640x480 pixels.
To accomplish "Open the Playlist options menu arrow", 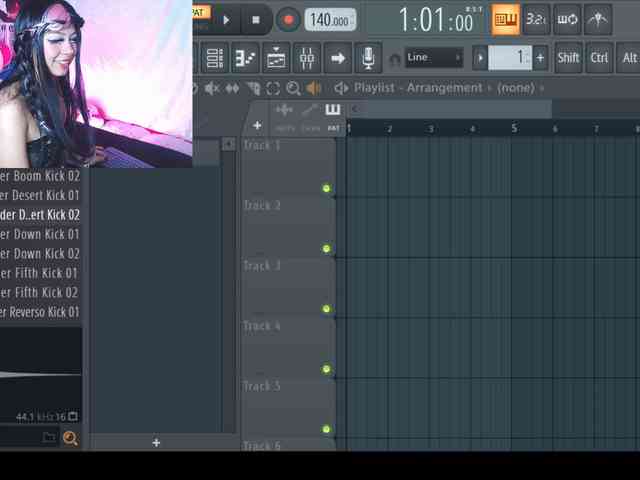I will pyautogui.click(x=341, y=88).
